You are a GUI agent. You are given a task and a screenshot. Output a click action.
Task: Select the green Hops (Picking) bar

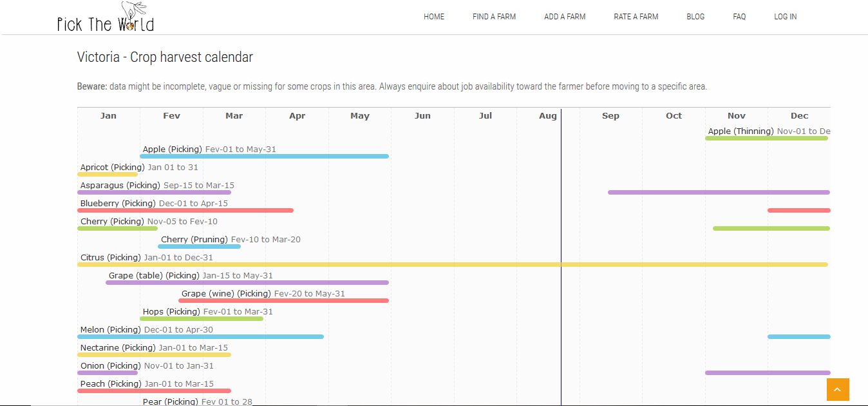click(x=202, y=318)
